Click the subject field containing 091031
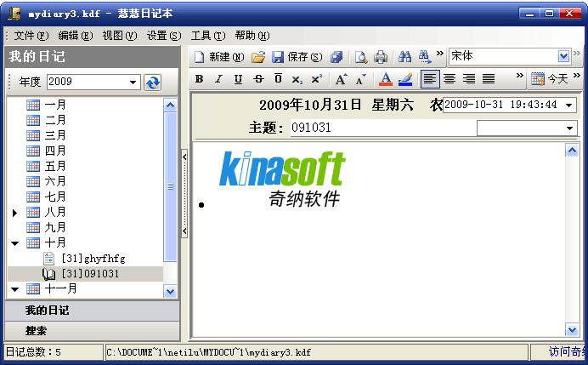 click(383, 128)
